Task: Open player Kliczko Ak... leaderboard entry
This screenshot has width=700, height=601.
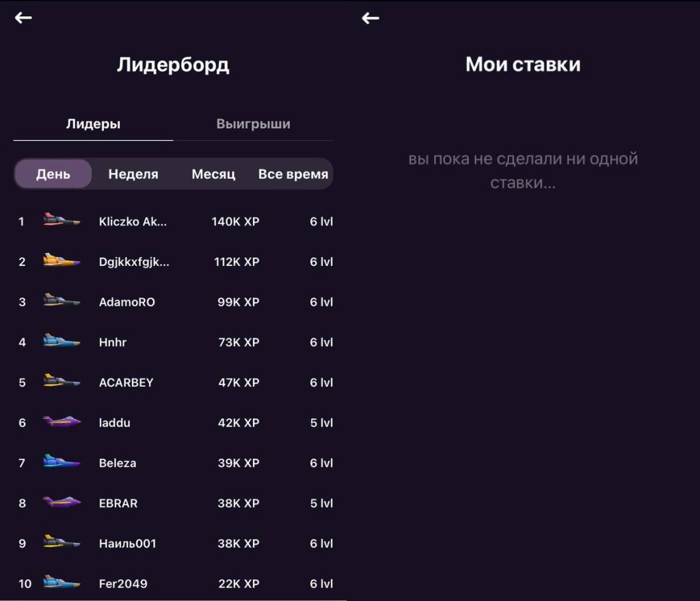Action: click(x=133, y=222)
